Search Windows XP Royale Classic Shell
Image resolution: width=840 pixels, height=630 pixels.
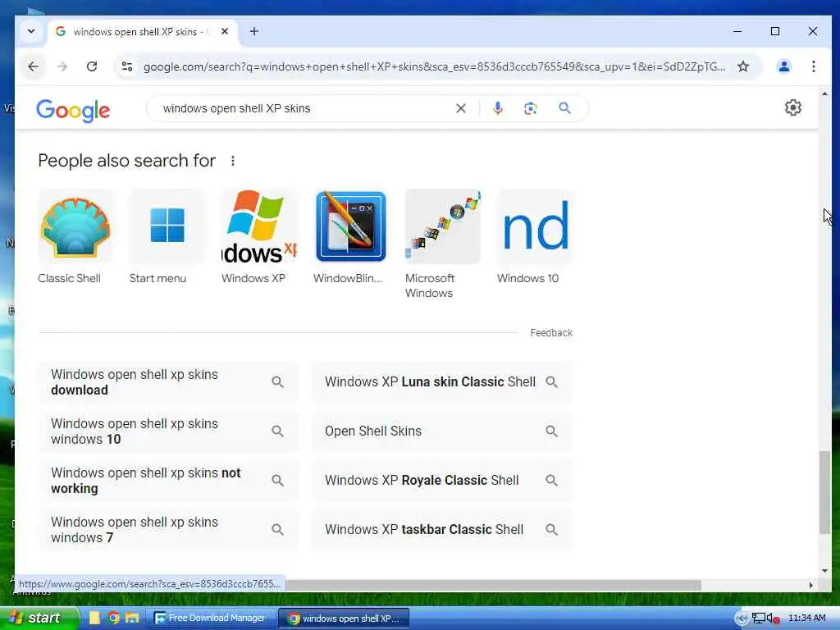pyautogui.click(x=442, y=481)
